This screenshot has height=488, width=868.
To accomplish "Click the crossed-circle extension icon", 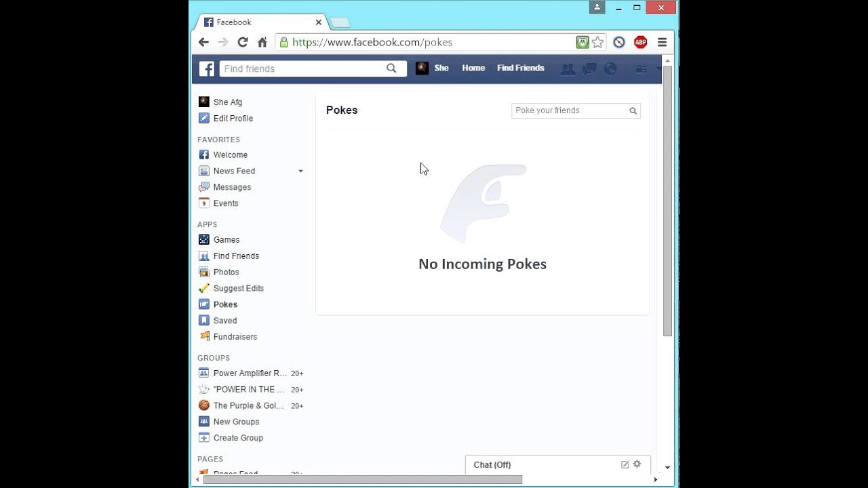I will 619,42.
